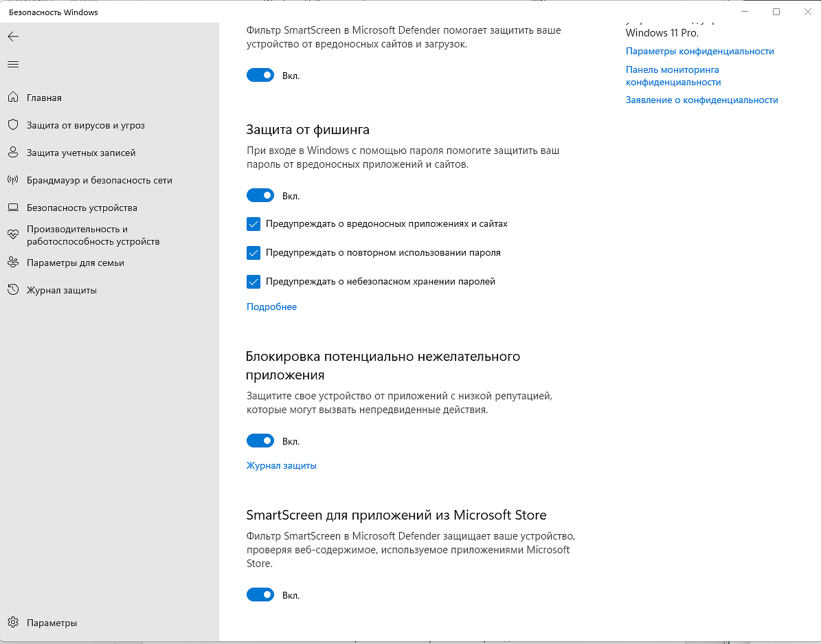Select the account protection person icon
This screenshot has height=644, width=821.
(13, 153)
